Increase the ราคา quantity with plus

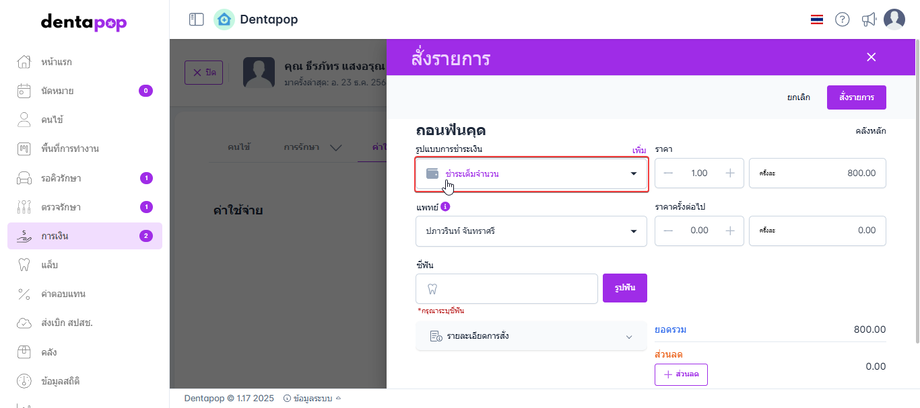(x=730, y=174)
